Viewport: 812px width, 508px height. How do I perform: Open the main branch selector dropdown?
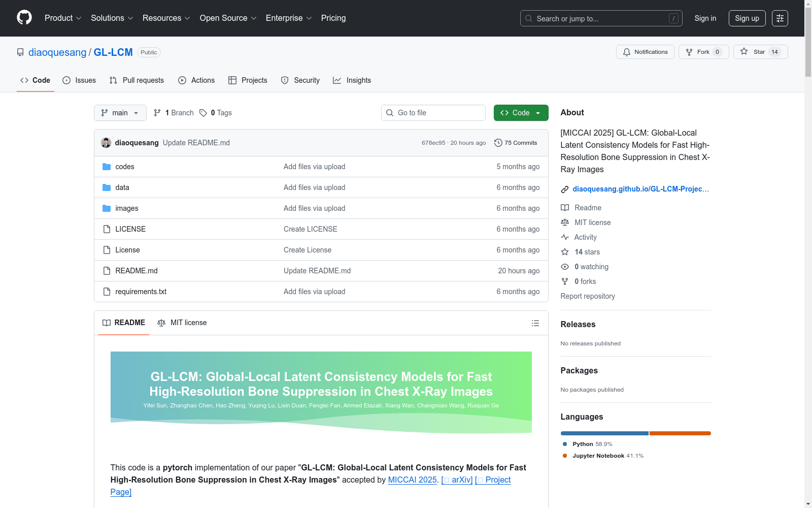pyautogui.click(x=120, y=113)
